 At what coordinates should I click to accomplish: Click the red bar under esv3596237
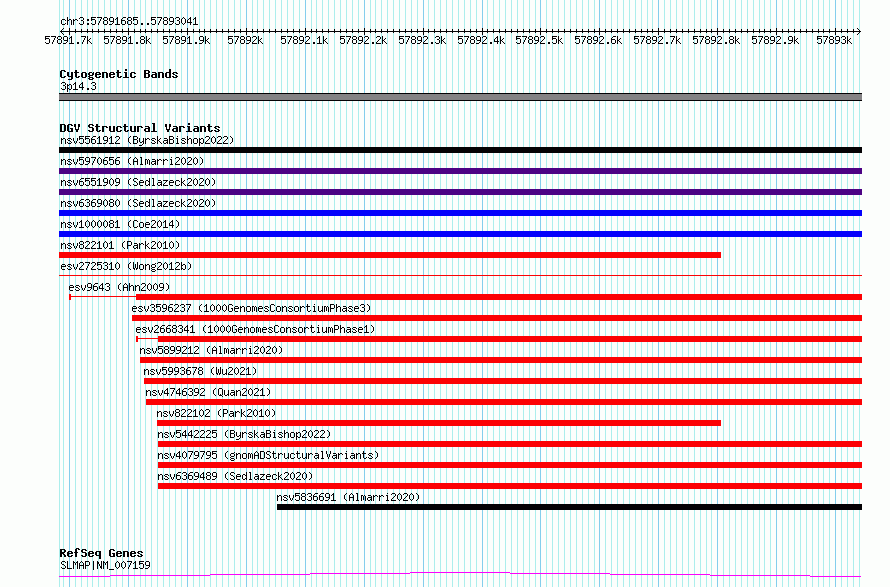click(497, 318)
